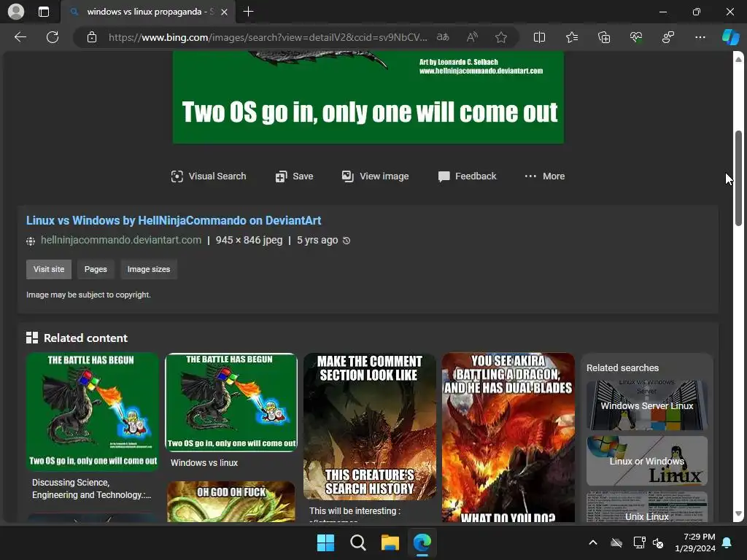Open the Copilot sidebar icon
This screenshot has width=747, height=560.
click(730, 37)
